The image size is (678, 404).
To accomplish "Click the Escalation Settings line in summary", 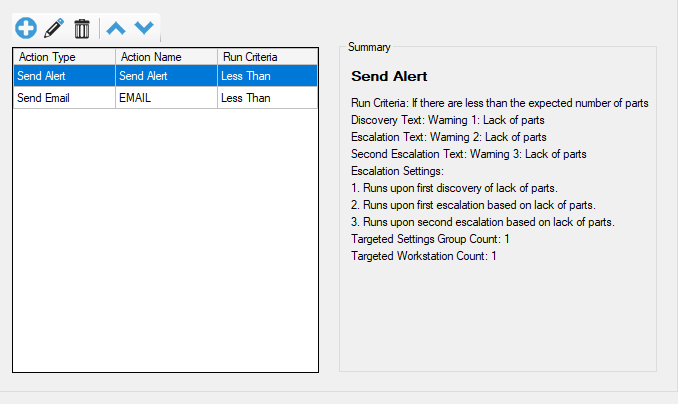I will click(x=397, y=171).
